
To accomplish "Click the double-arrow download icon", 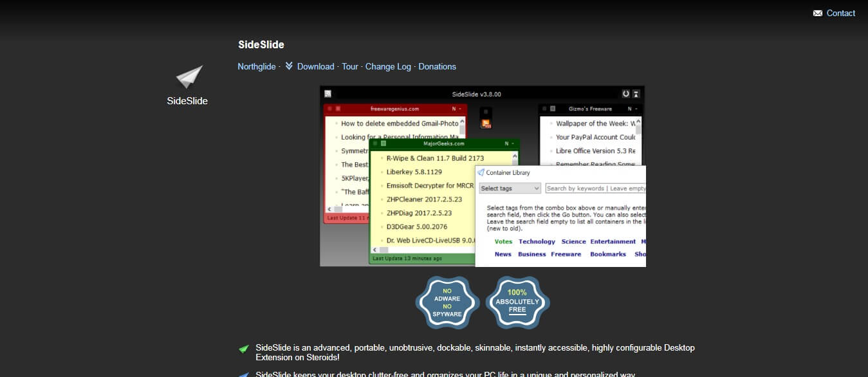I will [289, 66].
